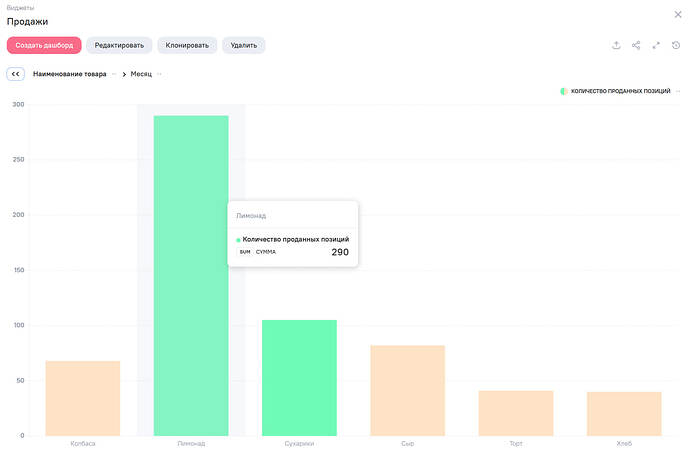
Task: Click the legend color swatch
Action: pos(564,91)
